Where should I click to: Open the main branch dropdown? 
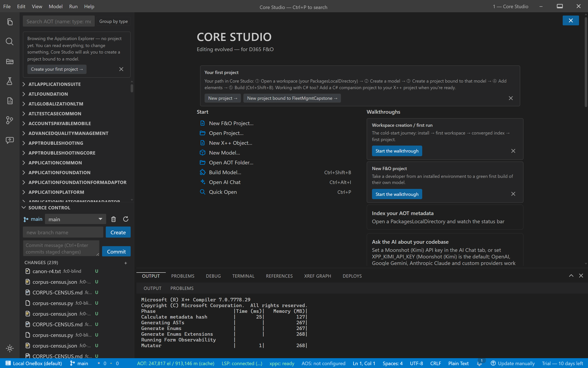tap(75, 219)
